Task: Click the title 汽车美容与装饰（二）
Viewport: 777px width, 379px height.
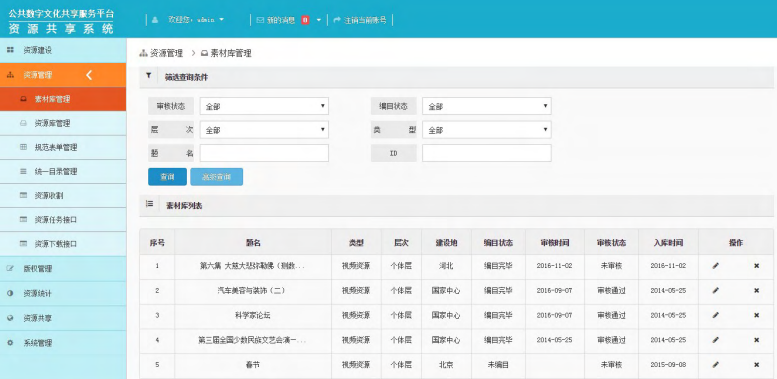Action: coord(252,291)
